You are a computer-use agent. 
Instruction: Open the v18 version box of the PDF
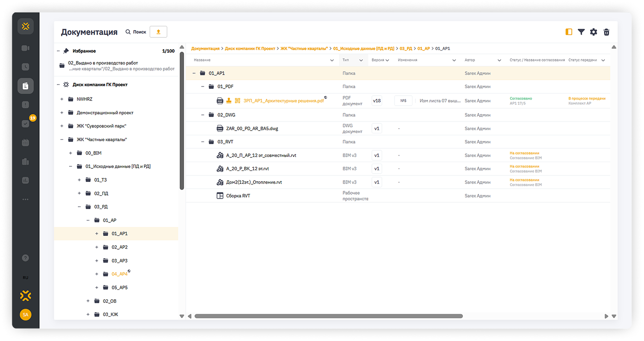pos(377,101)
